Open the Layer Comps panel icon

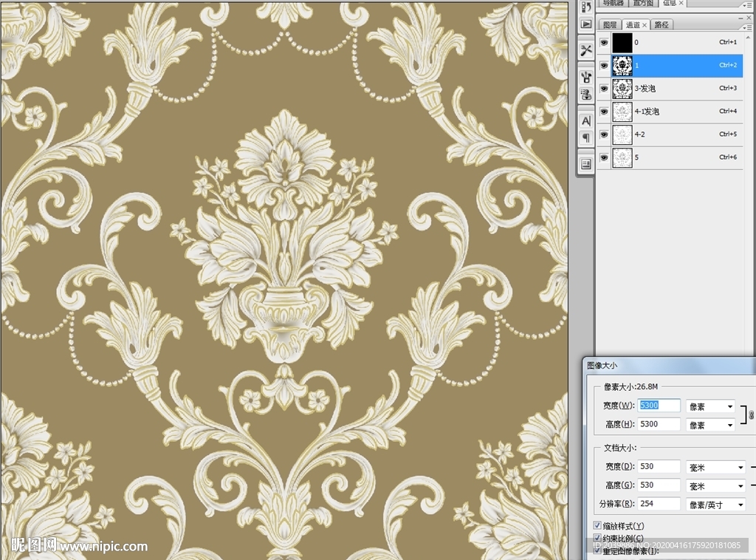[x=586, y=164]
